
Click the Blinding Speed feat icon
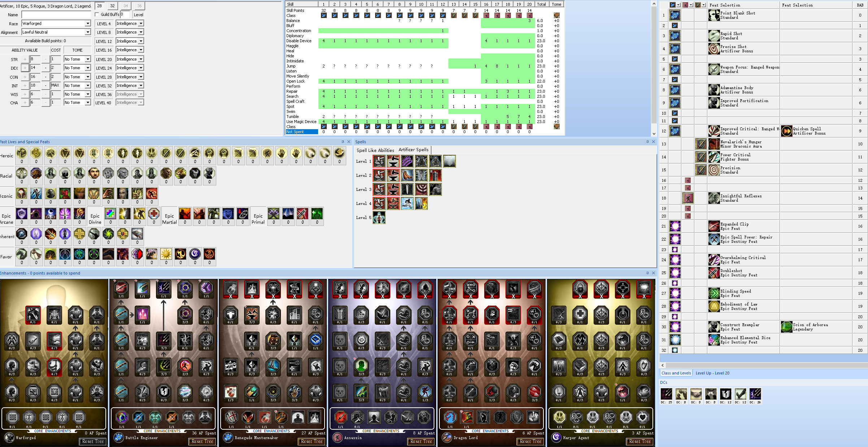(714, 293)
